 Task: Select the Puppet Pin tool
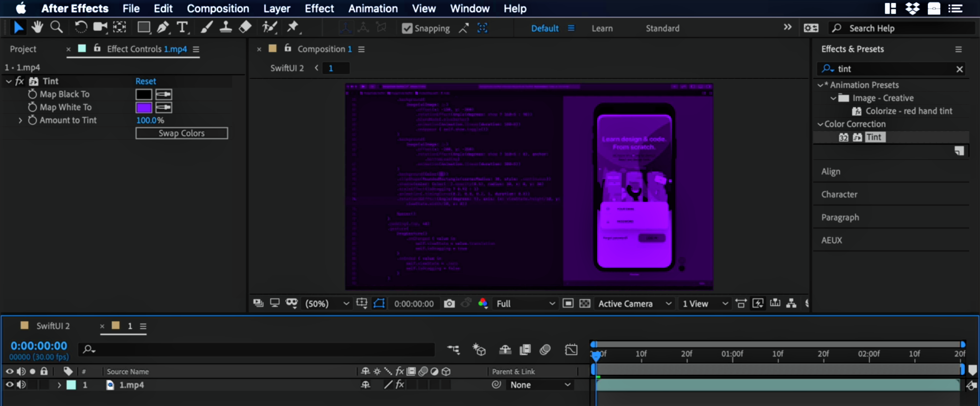(293, 27)
